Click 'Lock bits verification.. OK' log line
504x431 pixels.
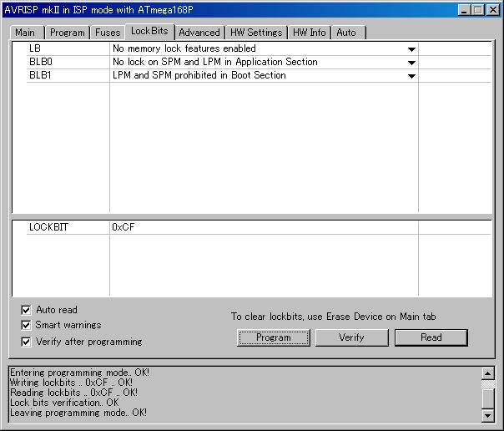tap(64, 403)
